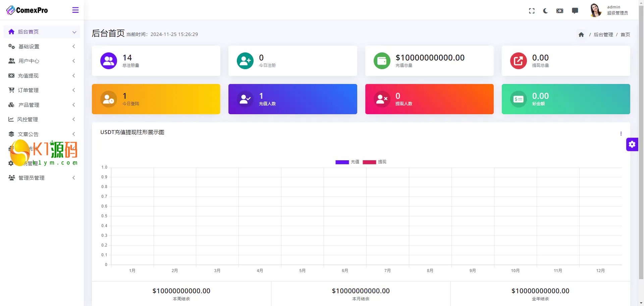
Task: Click the cart icon beside 订单管理
Action: tap(11, 90)
